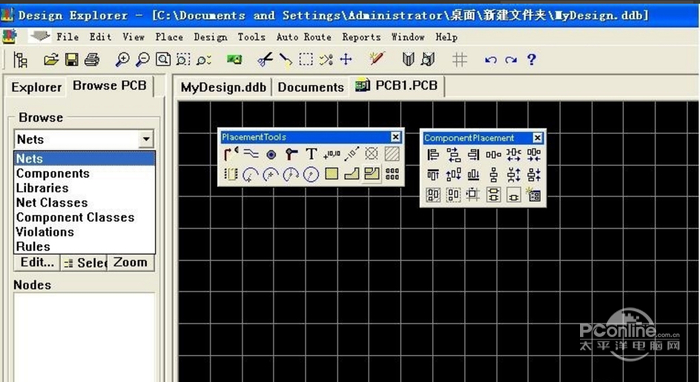
Task: Click the select-inside-area dashed rectangle icon
Action: click(306, 59)
